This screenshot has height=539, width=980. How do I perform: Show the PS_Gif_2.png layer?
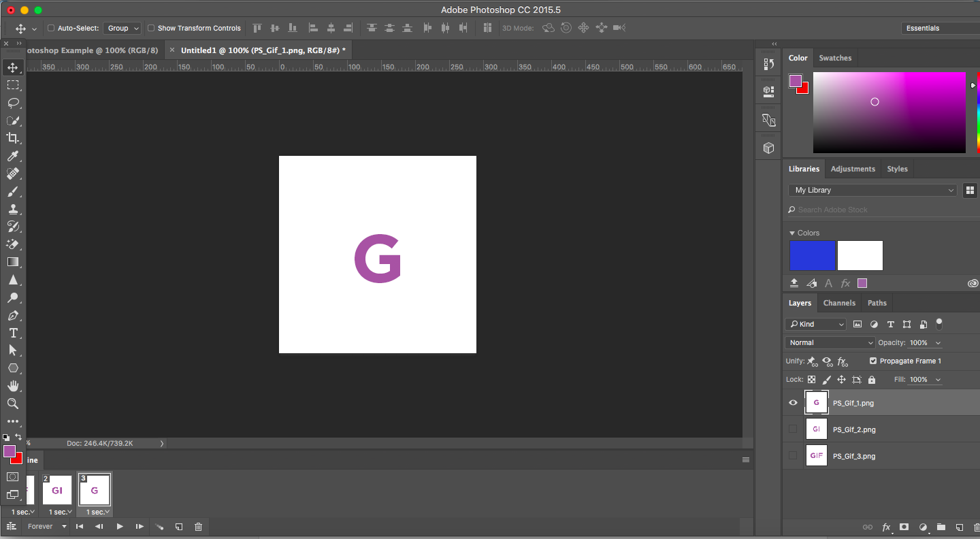tap(793, 429)
